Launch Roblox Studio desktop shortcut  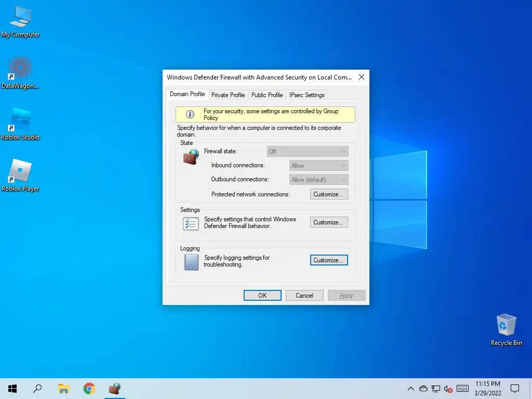20,124
